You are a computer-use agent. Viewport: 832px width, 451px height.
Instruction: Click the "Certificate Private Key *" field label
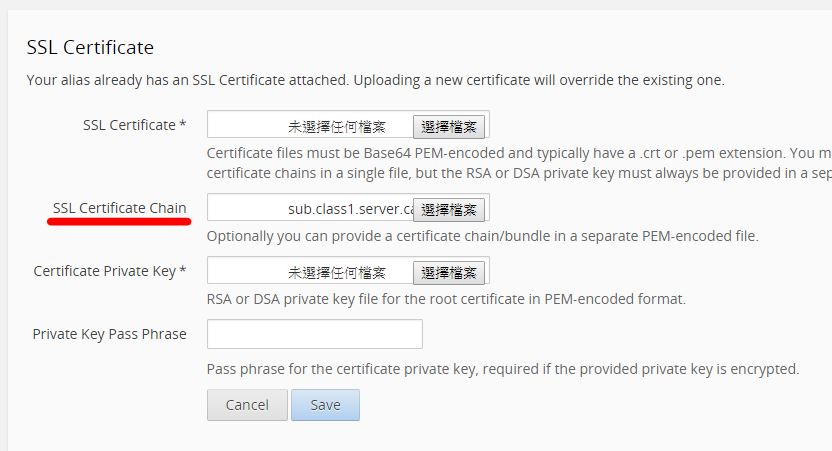(x=110, y=271)
